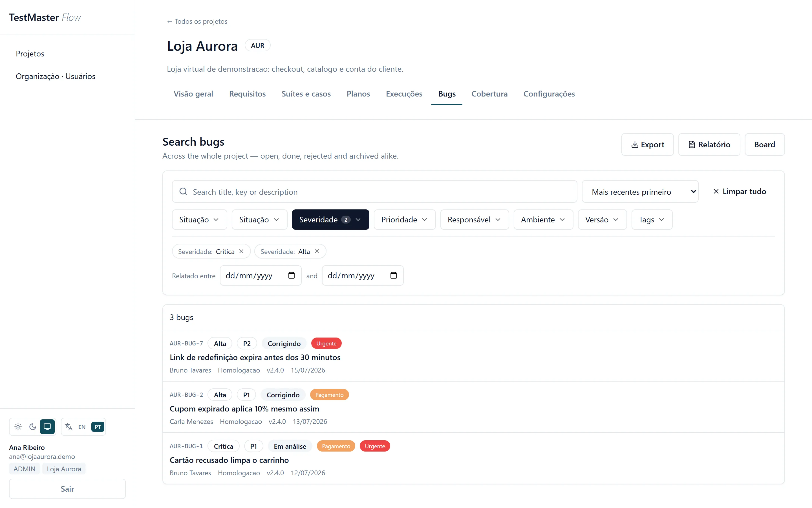Go to the Visão geral tab

coord(193,94)
